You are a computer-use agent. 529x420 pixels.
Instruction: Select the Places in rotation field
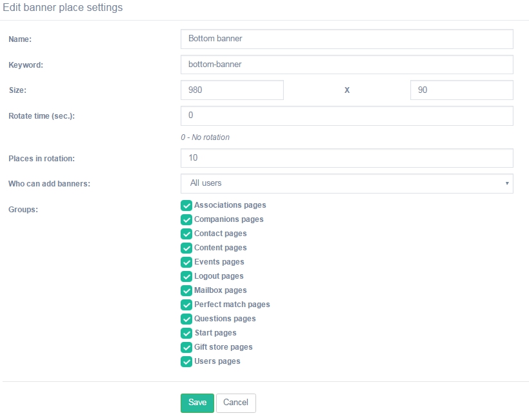(347, 158)
